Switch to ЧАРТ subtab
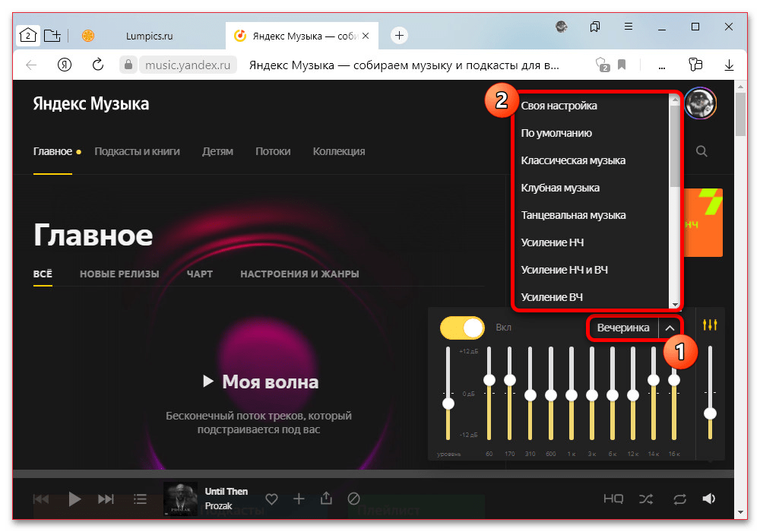Screen dimensions: 760x532 click(200, 274)
